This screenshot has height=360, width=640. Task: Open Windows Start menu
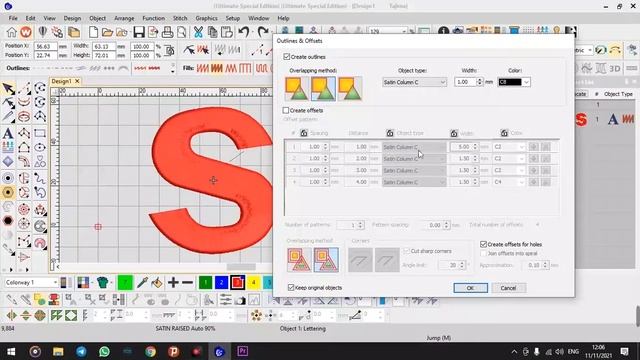click(11, 351)
